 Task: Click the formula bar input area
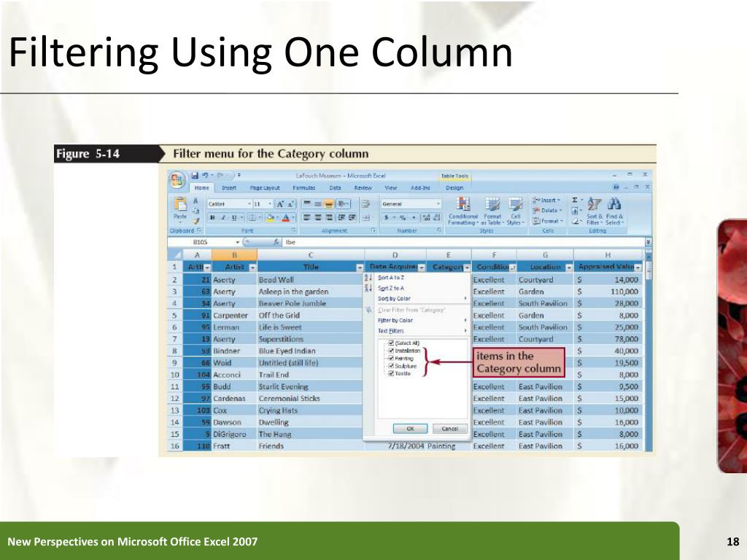pos(463,242)
